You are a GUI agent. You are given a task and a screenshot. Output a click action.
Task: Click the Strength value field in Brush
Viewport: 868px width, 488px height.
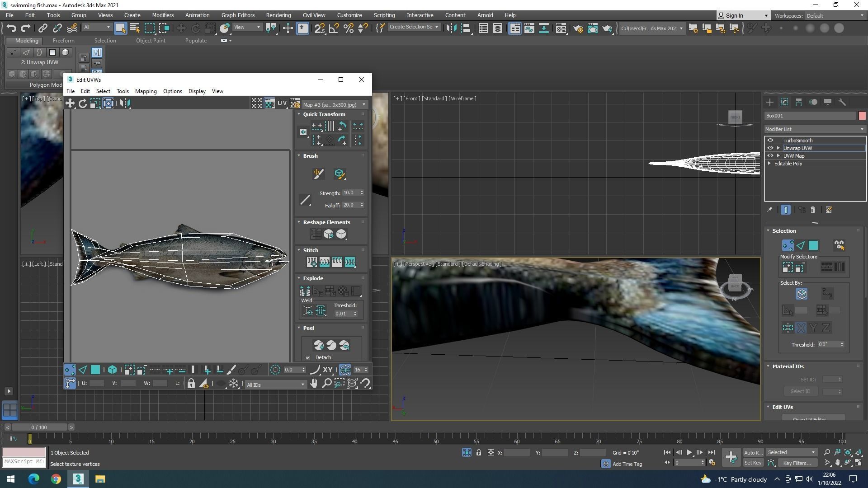pyautogui.click(x=351, y=193)
